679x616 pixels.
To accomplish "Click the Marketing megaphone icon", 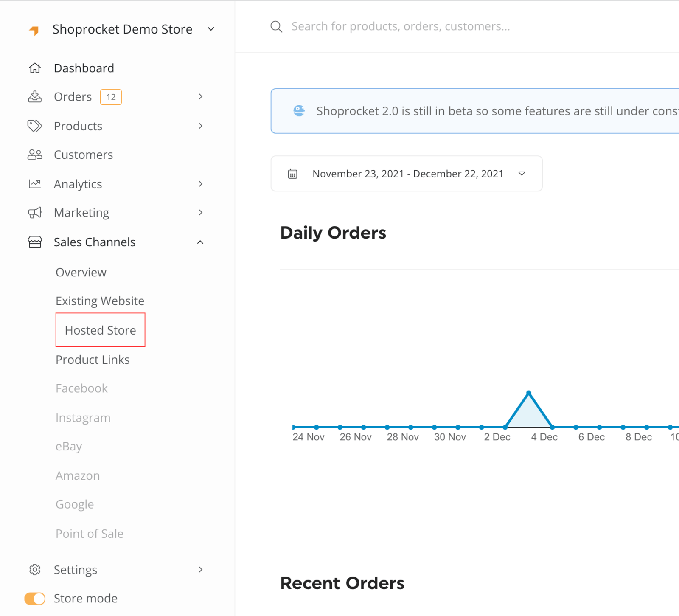I will (x=35, y=213).
